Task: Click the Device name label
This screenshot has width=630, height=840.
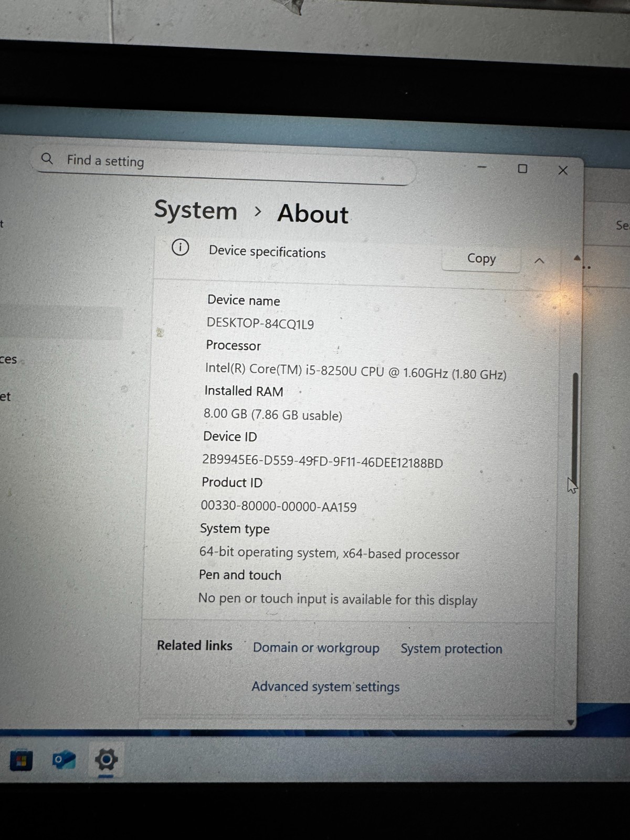Action: click(x=244, y=300)
